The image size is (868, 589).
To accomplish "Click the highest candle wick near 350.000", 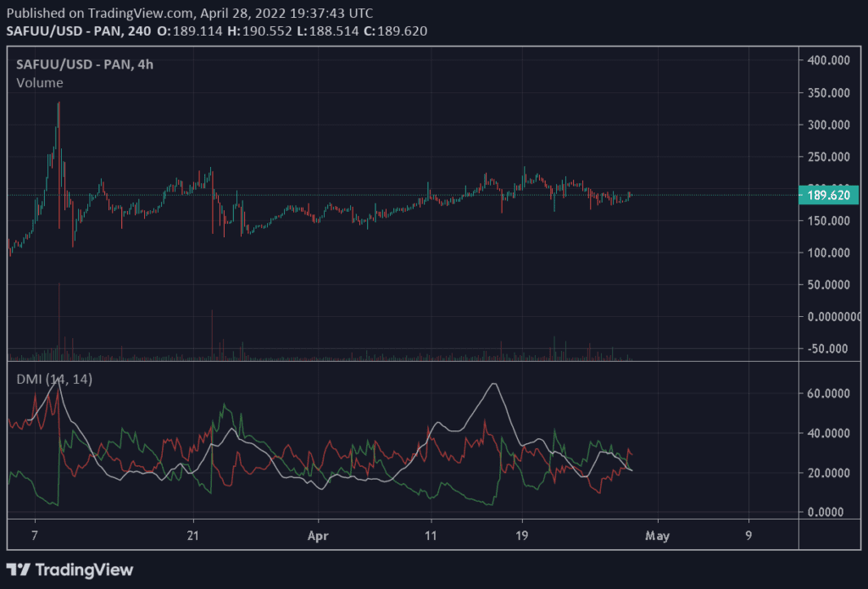I will (x=58, y=105).
